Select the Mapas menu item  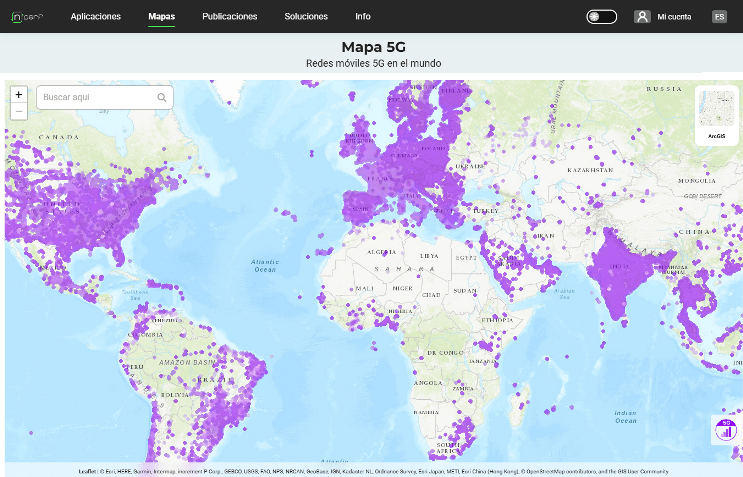pos(161,17)
